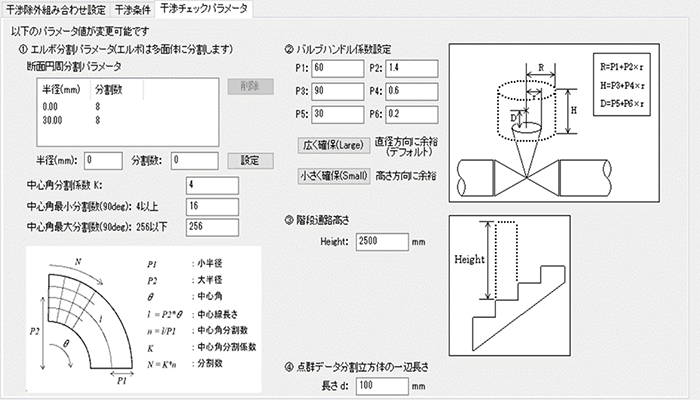Screen dimensions: 700x400
Task: Click the Height field showing 2500
Action: [x=381, y=241]
